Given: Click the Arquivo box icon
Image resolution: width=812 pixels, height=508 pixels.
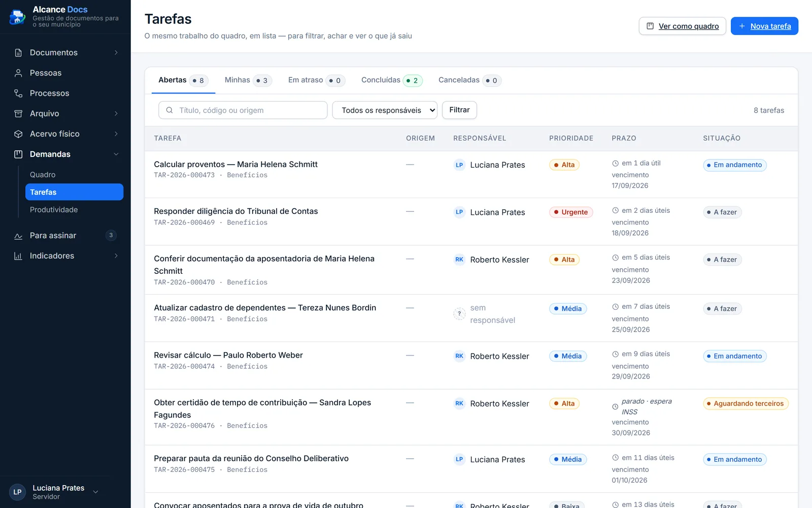Looking at the screenshot, I should click(18, 114).
